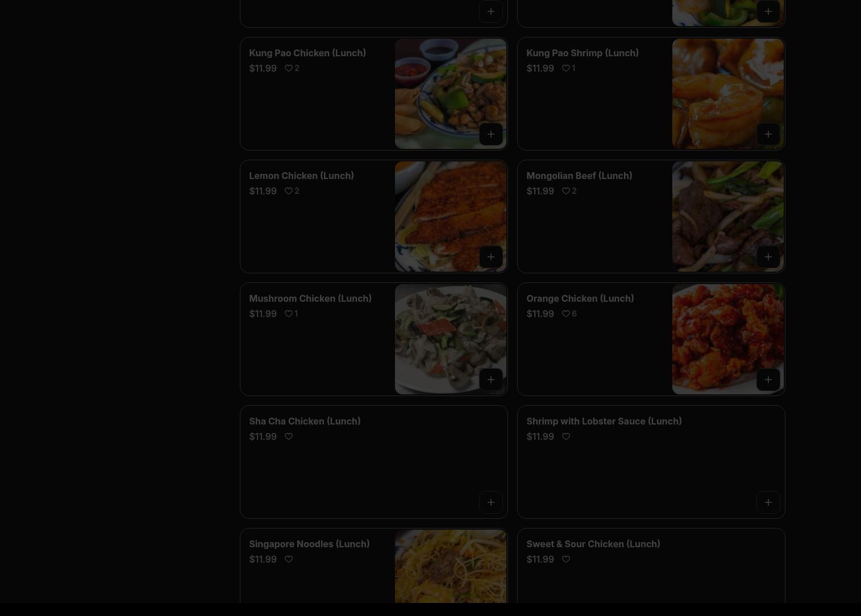View the Orange Chicken food photo
This screenshot has width=861, height=616.
(x=727, y=339)
